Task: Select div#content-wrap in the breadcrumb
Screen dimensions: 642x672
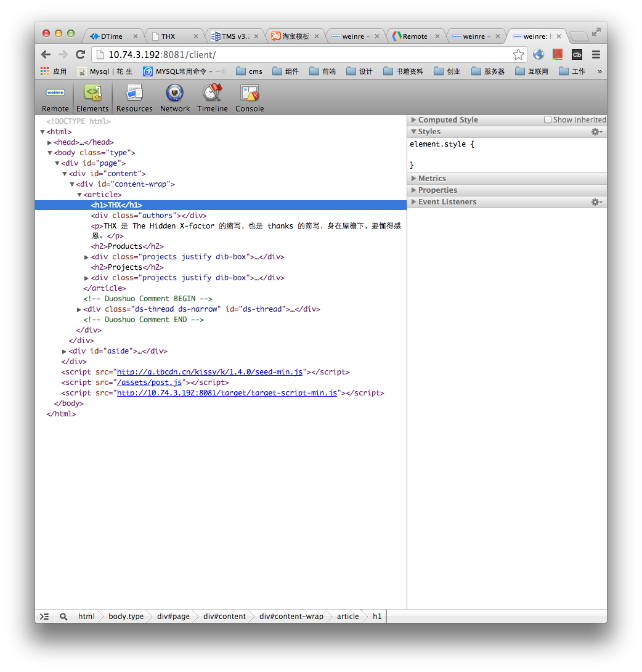Action: [291, 617]
